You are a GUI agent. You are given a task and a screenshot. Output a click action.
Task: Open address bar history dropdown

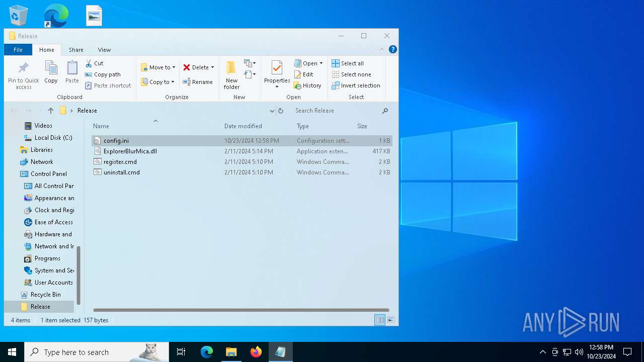tap(272, 111)
